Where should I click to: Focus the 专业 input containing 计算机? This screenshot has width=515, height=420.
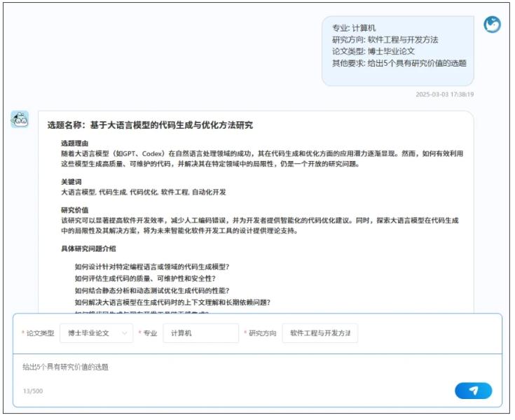pos(200,333)
